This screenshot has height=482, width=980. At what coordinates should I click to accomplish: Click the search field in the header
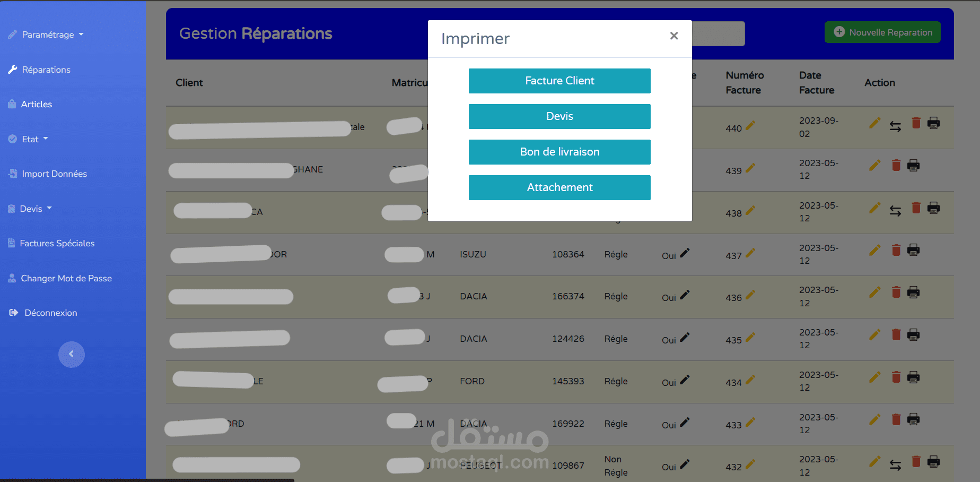718,33
